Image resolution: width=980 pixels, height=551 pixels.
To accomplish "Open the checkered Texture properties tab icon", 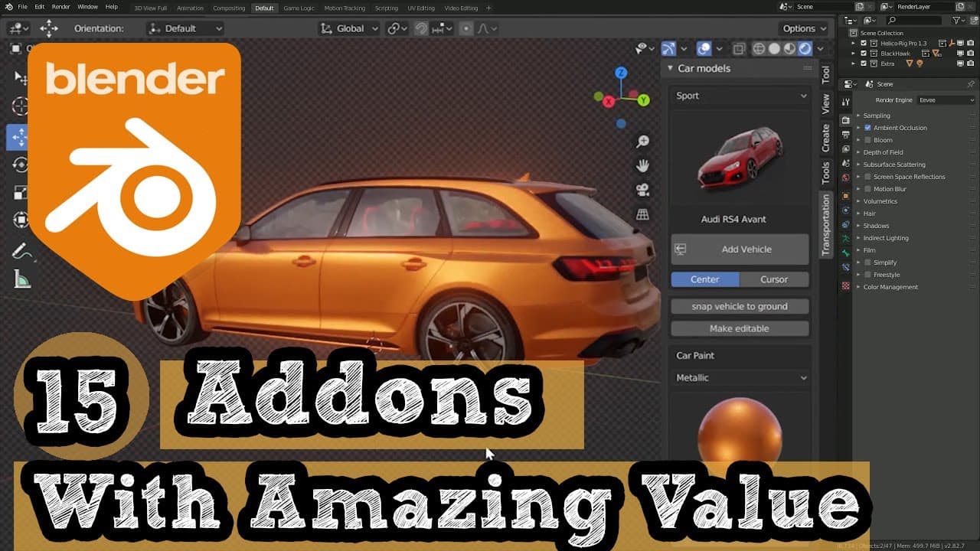I will point(846,285).
